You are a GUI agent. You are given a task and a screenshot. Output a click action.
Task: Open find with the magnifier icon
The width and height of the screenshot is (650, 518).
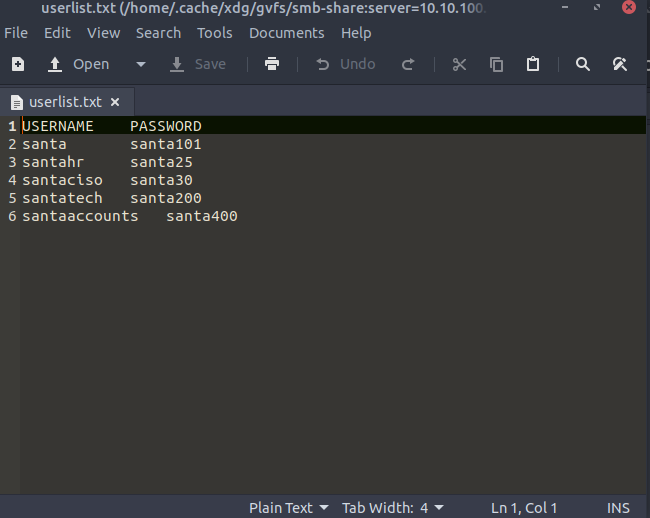point(583,64)
